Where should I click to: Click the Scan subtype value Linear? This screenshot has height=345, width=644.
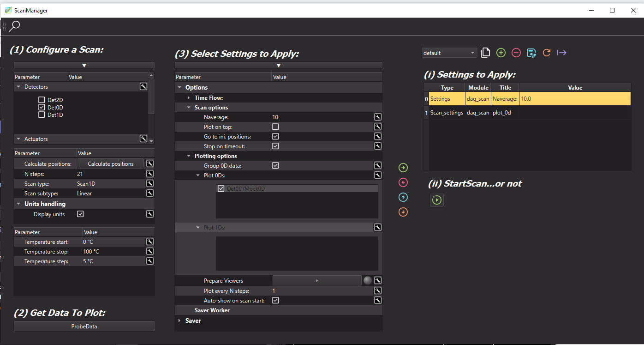[x=84, y=193]
